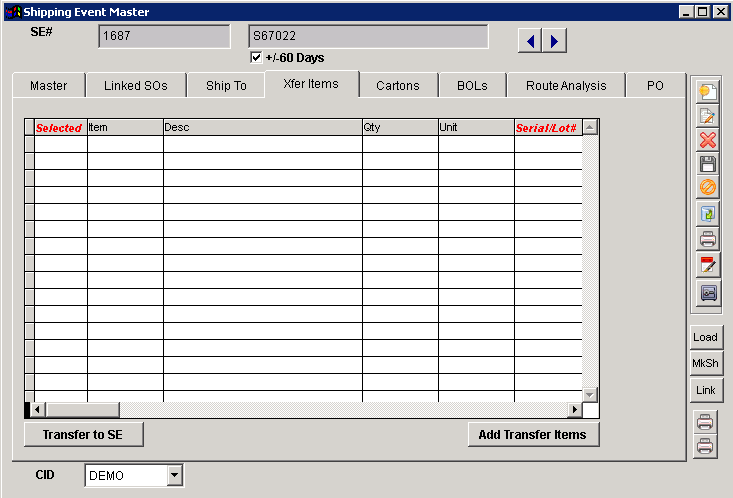This screenshot has width=733, height=498.
Task: Click the Edit record pencil icon
Action: click(x=707, y=116)
